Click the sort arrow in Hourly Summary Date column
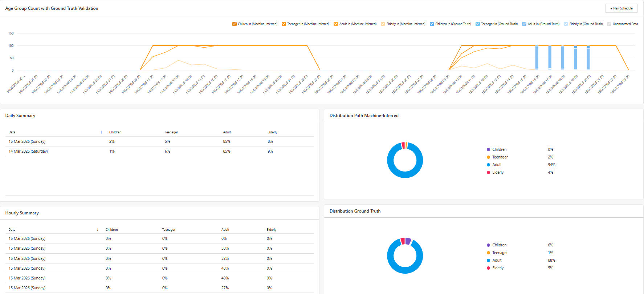Screen dimensions: 644x294 click(x=98, y=230)
